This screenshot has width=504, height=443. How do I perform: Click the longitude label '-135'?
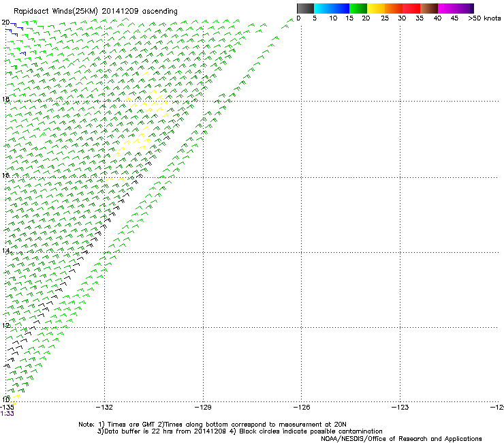[x=7, y=408]
